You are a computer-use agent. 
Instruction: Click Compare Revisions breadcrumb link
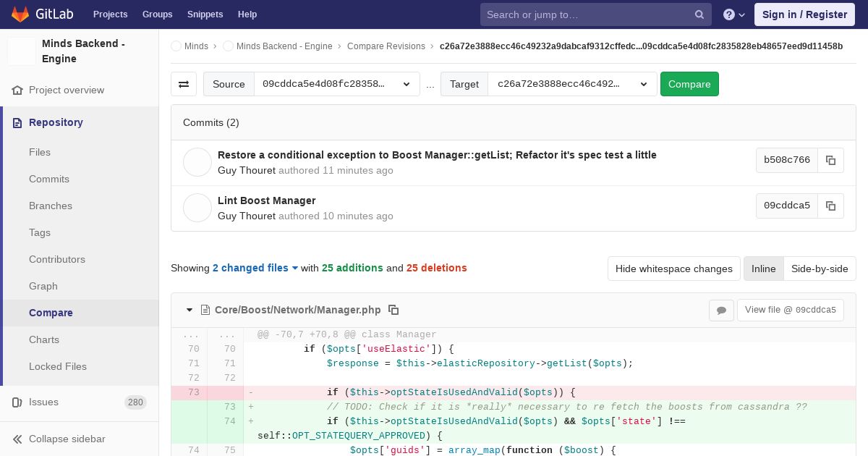[x=386, y=46]
